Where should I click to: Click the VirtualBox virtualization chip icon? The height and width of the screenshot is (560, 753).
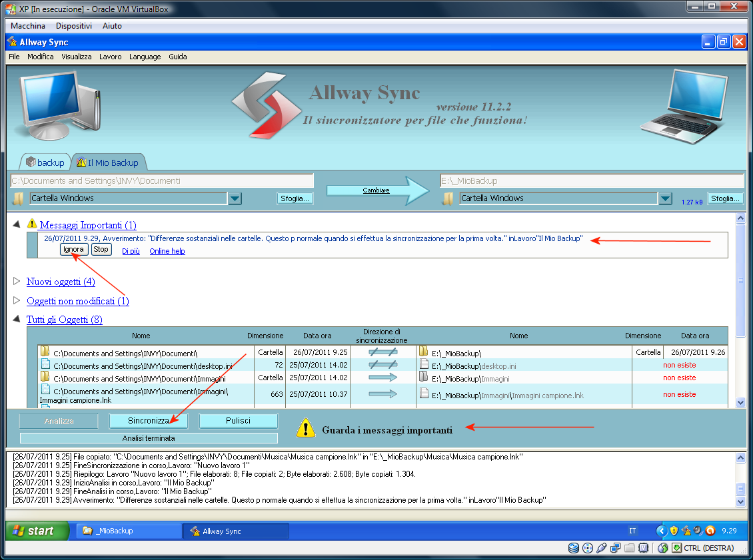click(x=644, y=548)
